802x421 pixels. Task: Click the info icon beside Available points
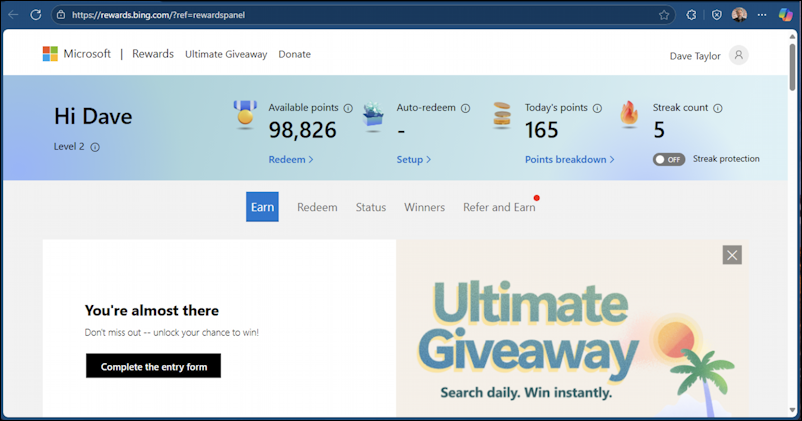(348, 108)
